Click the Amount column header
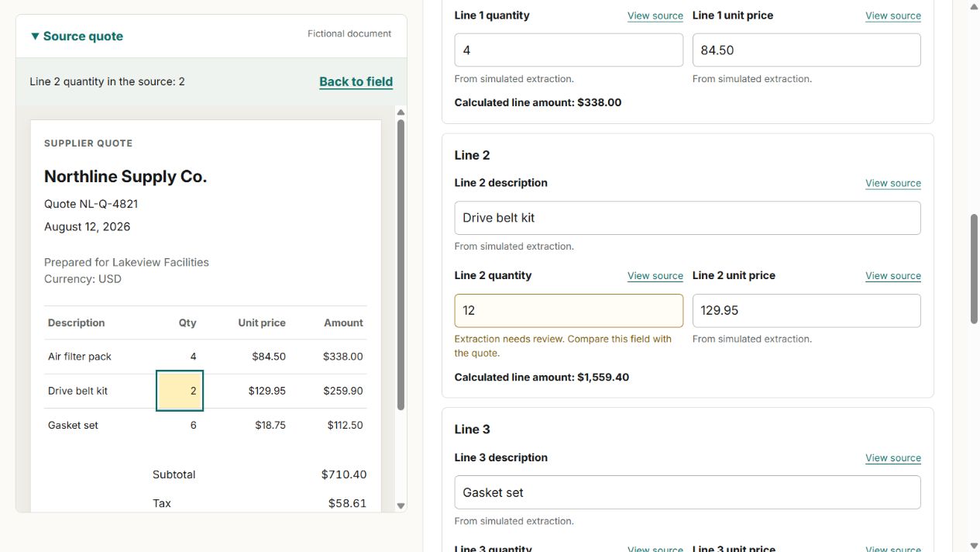 (x=343, y=323)
